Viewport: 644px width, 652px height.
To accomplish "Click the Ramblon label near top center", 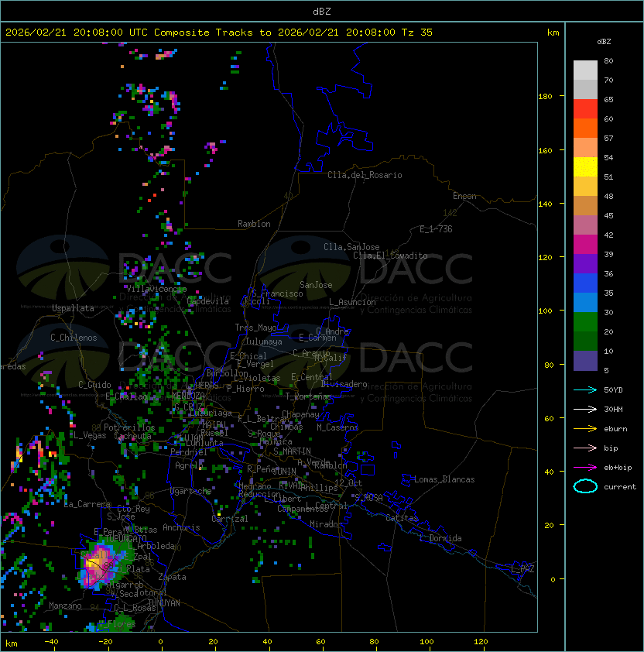I will point(254,224).
